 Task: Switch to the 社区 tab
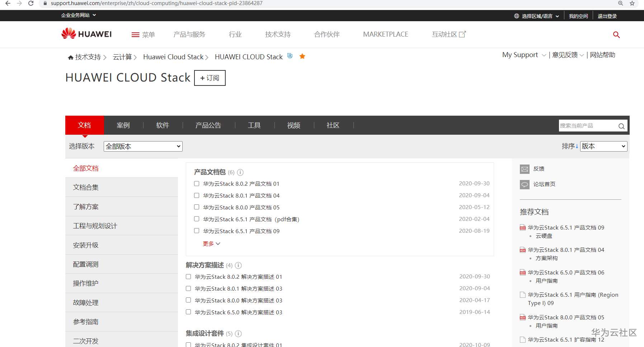pyautogui.click(x=333, y=125)
